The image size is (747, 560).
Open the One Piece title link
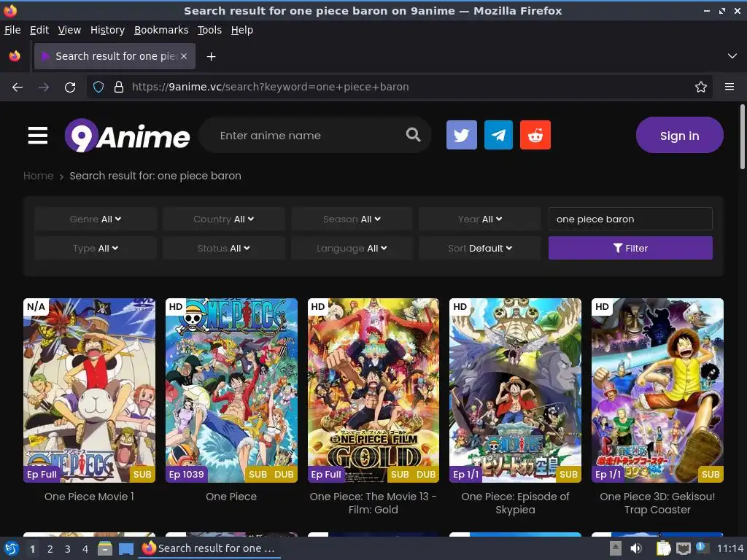click(x=231, y=497)
